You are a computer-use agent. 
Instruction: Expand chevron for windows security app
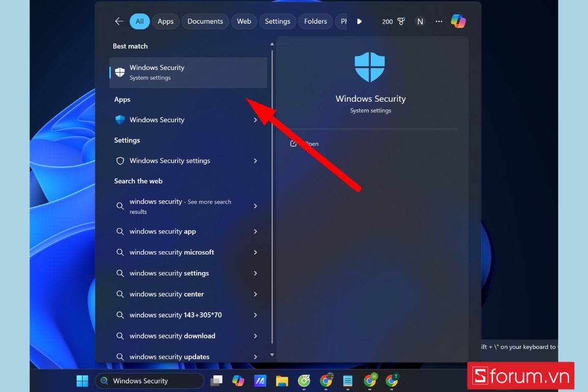(255, 231)
